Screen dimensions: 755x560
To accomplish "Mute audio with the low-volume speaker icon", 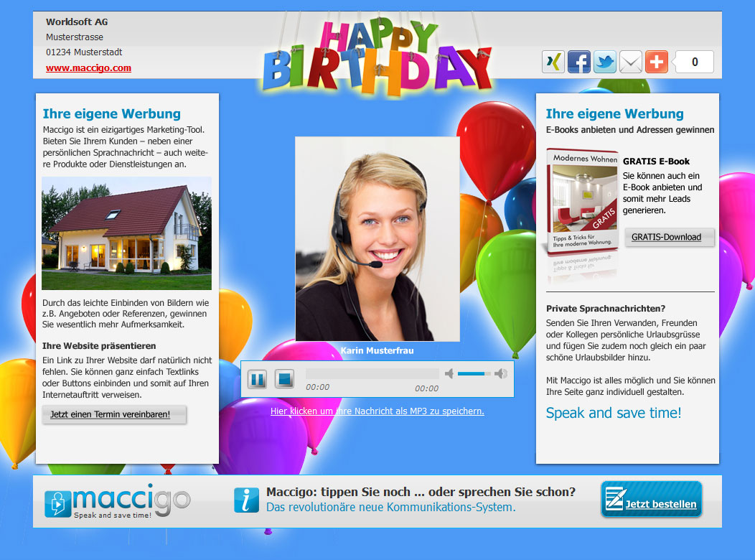I will 449,373.
